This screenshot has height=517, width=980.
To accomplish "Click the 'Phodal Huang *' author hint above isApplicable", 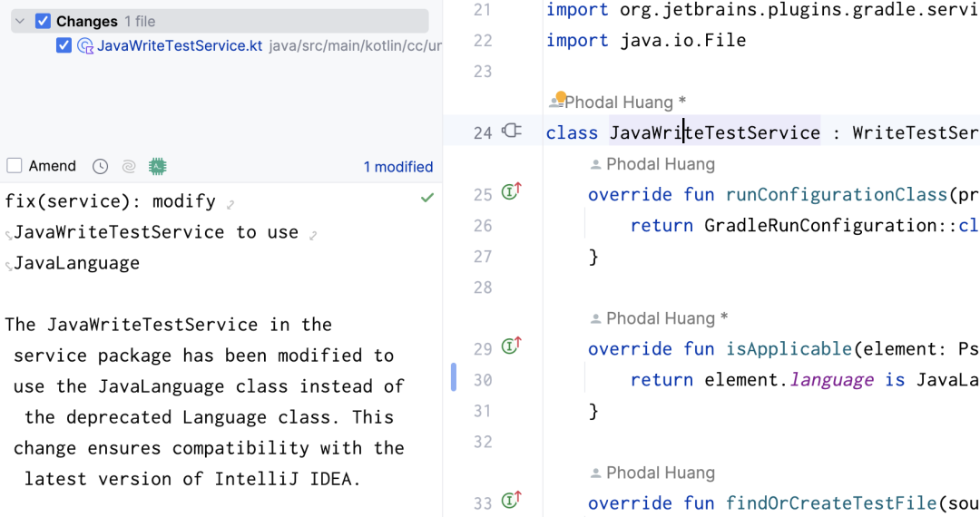I will tap(667, 318).
